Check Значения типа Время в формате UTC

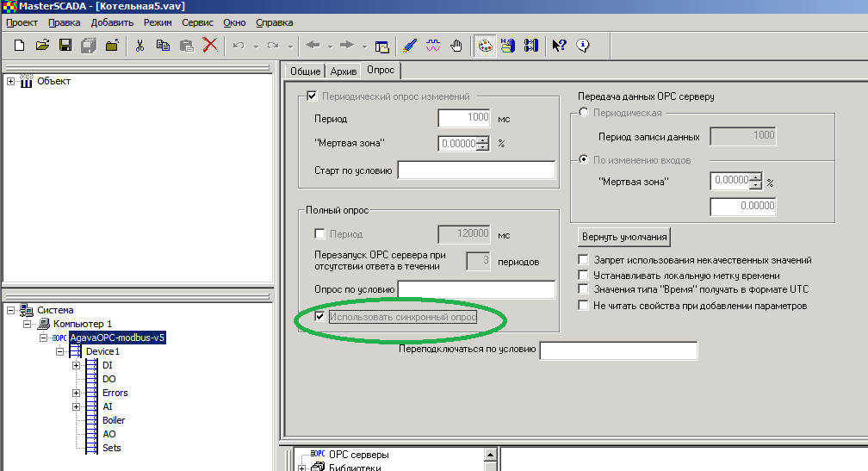[583, 288]
